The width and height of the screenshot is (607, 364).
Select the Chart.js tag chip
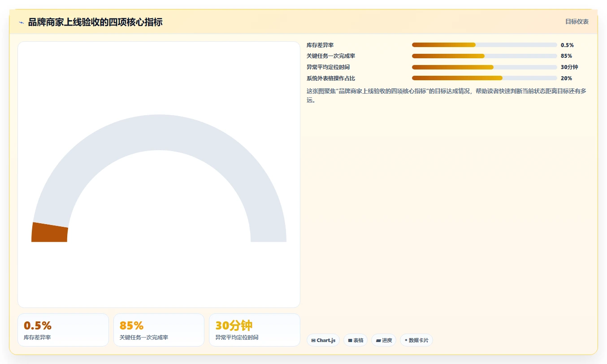323,340
